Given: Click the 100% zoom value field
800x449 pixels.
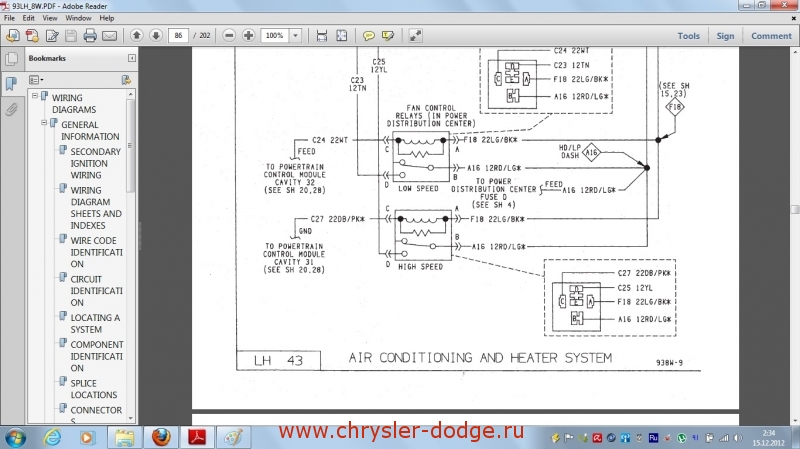Looking at the screenshot, I should 275,35.
